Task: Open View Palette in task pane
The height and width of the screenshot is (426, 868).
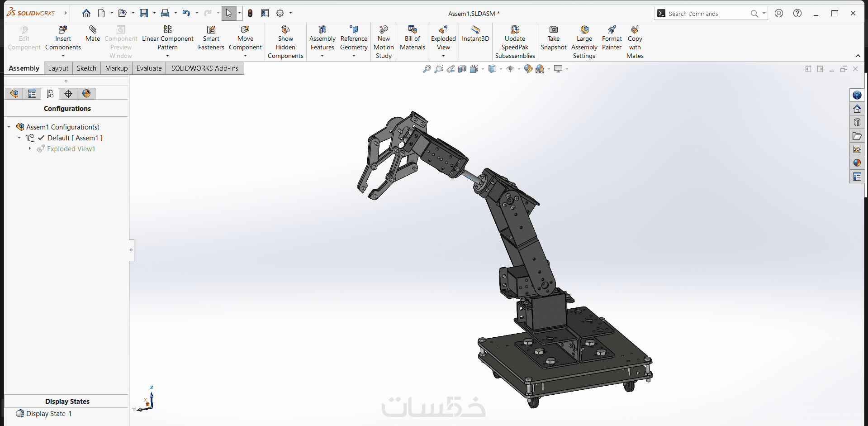Action: [x=857, y=149]
